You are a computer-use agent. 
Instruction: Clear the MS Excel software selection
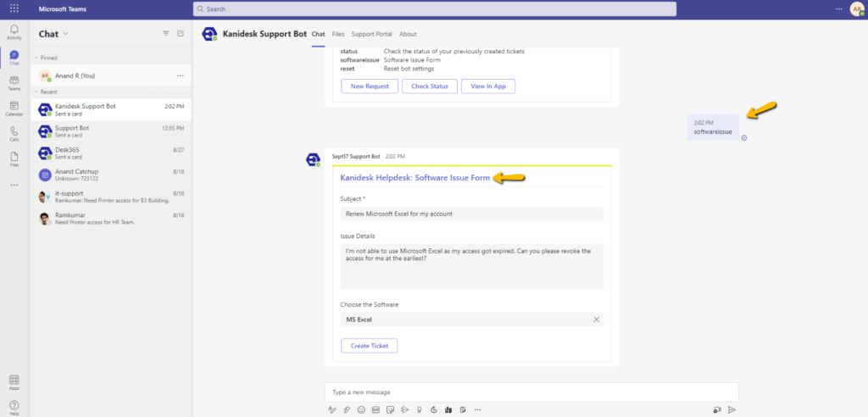coord(596,320)
